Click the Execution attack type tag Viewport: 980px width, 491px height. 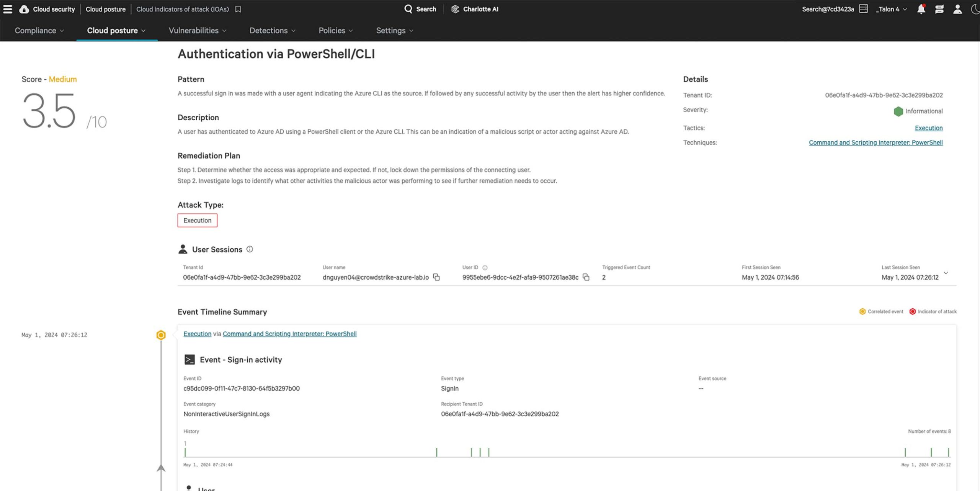pyautogui.click(x=197, y=221)
